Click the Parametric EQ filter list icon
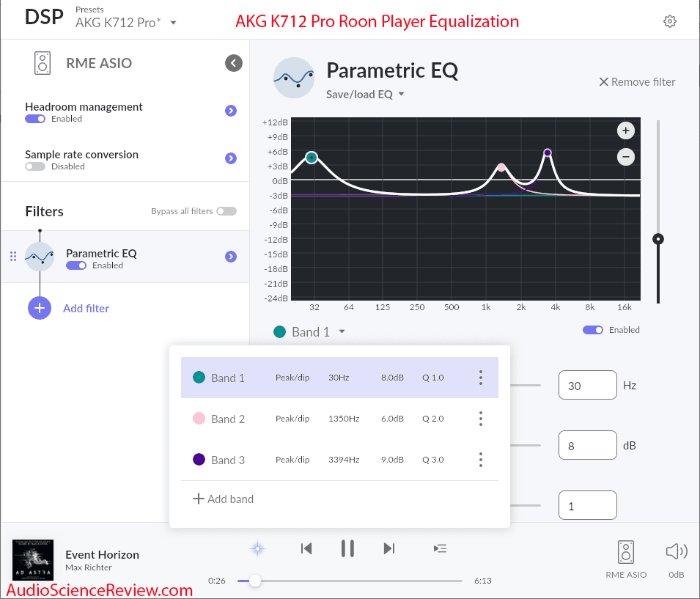 point(40,257)
